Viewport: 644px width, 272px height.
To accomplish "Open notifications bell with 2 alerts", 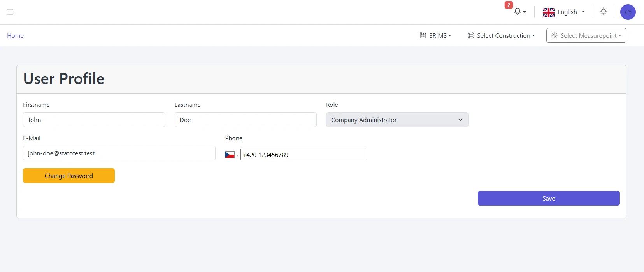I will [x=519, y=12].
